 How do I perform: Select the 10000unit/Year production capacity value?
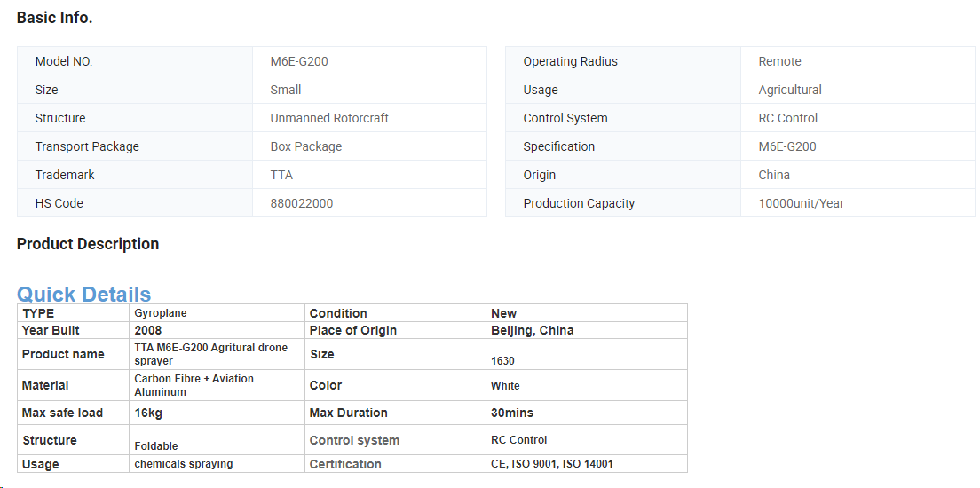801,203
